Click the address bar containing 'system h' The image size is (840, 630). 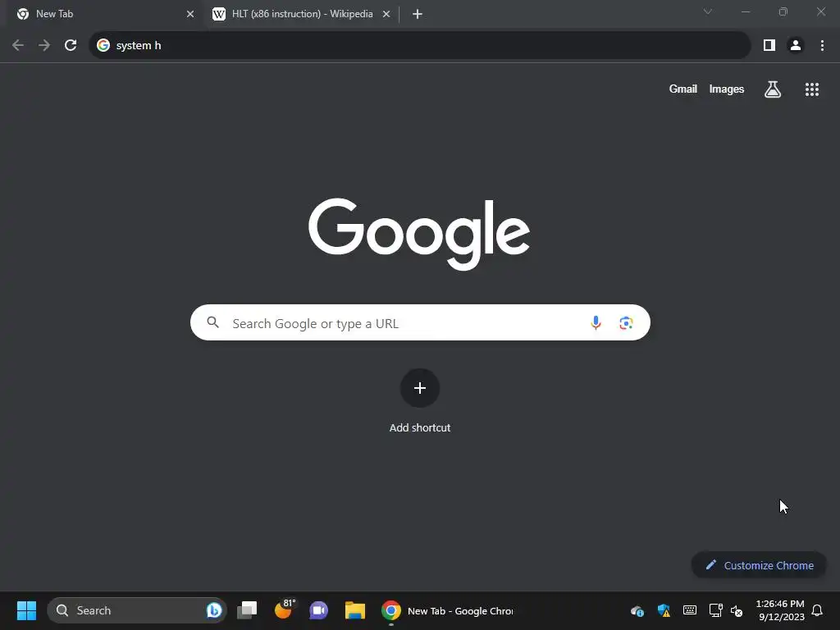(x=420, y=46)
